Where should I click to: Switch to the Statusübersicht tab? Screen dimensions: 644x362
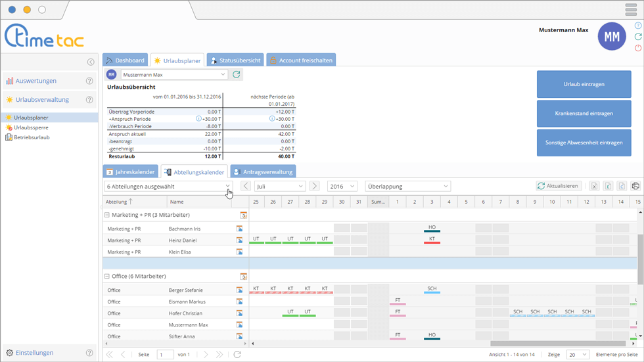(235, 60)
